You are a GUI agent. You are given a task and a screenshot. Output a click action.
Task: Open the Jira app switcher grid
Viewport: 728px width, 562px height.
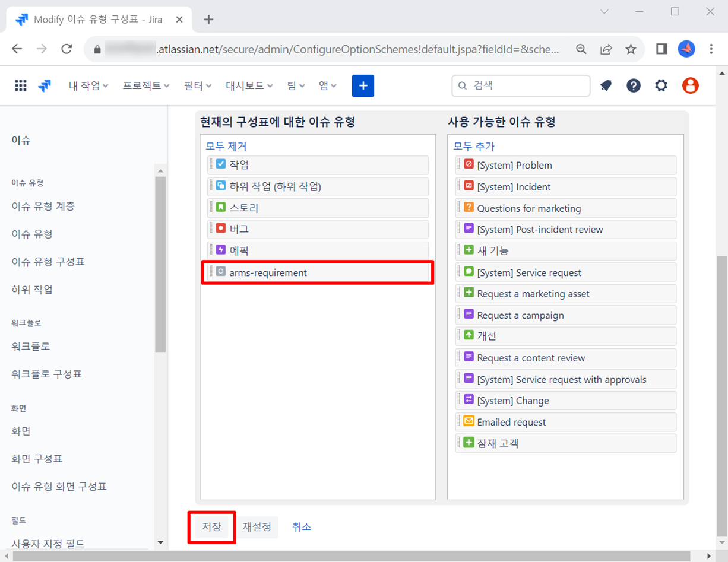pos(21,86)
